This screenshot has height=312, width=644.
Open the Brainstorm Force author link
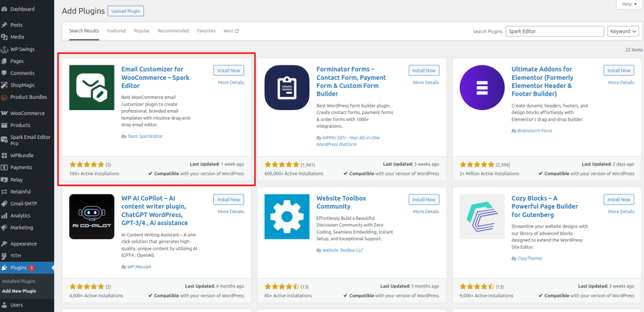[535, 131]
